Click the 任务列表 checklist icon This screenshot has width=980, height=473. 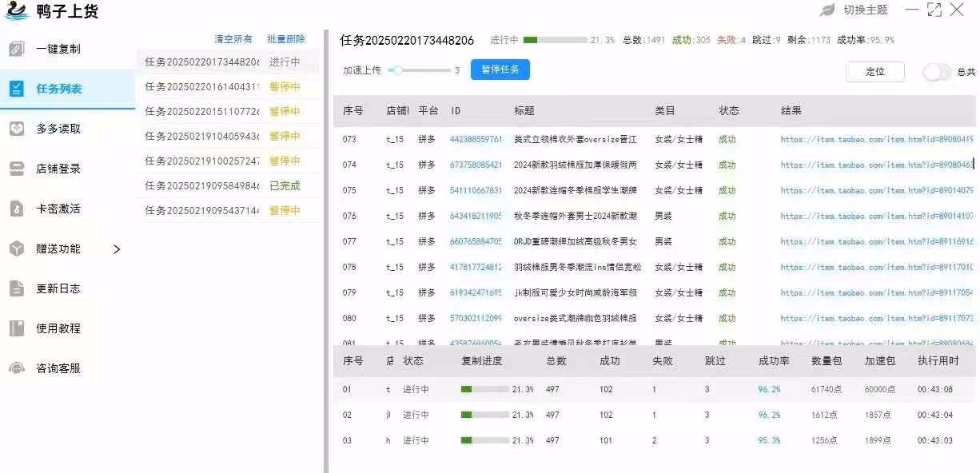(17, 89)
